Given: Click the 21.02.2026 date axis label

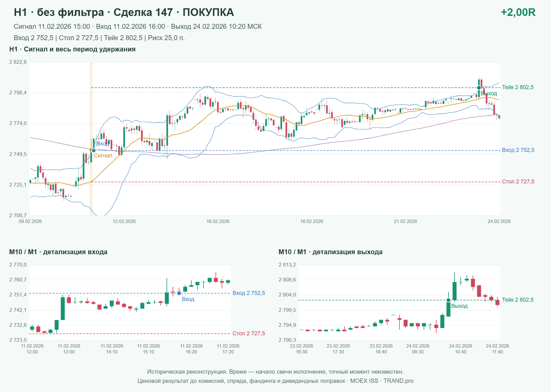Looking at the screenshot, I should (x=405, y=221).
